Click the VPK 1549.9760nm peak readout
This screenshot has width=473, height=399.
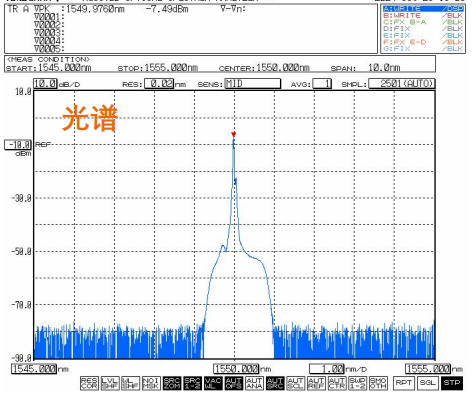pyautogui.click(x=79, y=9)
